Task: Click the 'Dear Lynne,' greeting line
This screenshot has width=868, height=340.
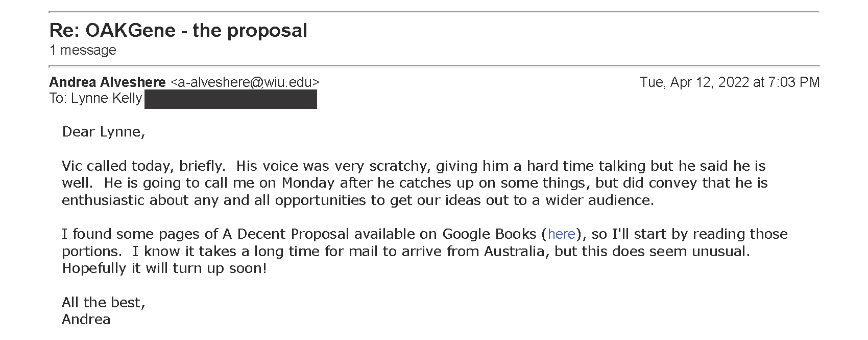Action: point(104,132)
